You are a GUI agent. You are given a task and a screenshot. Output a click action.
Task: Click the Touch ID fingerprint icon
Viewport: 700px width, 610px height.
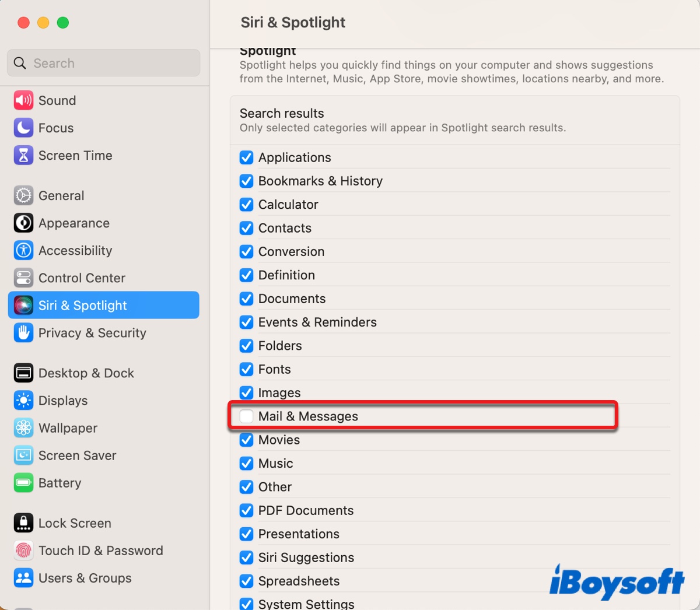click(x=23, y=550)
